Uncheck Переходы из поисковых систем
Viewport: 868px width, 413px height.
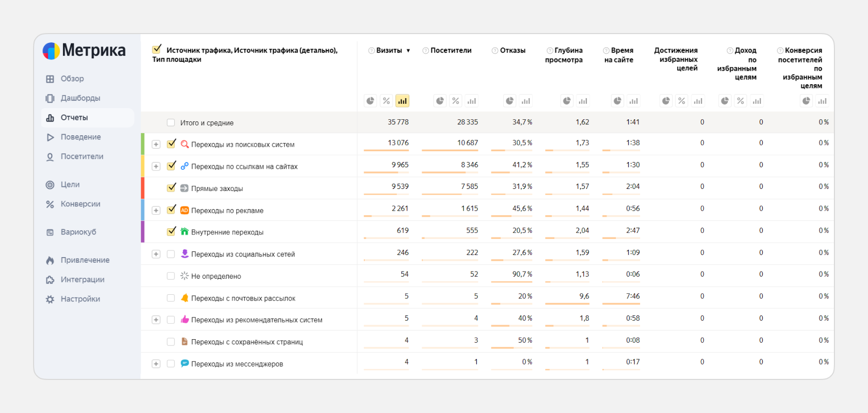point(172,144)
